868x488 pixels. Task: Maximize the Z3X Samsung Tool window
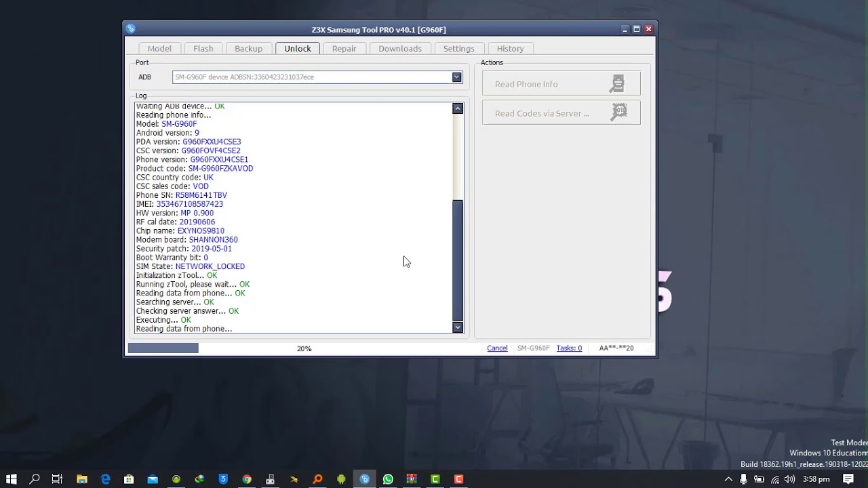[x=636, y=29]
